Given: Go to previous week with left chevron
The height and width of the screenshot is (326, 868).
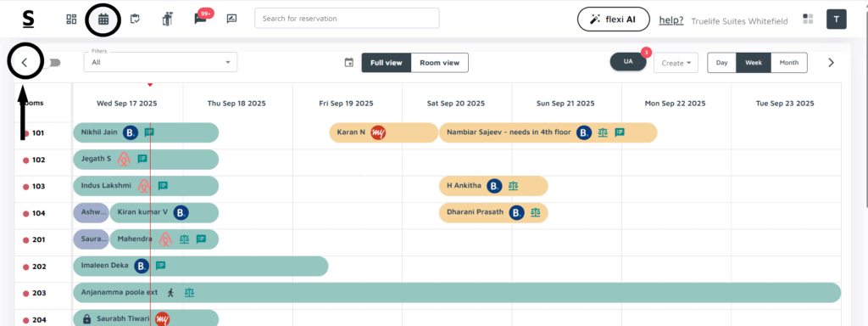Looking at the screenshot, I should click(25, 63).
